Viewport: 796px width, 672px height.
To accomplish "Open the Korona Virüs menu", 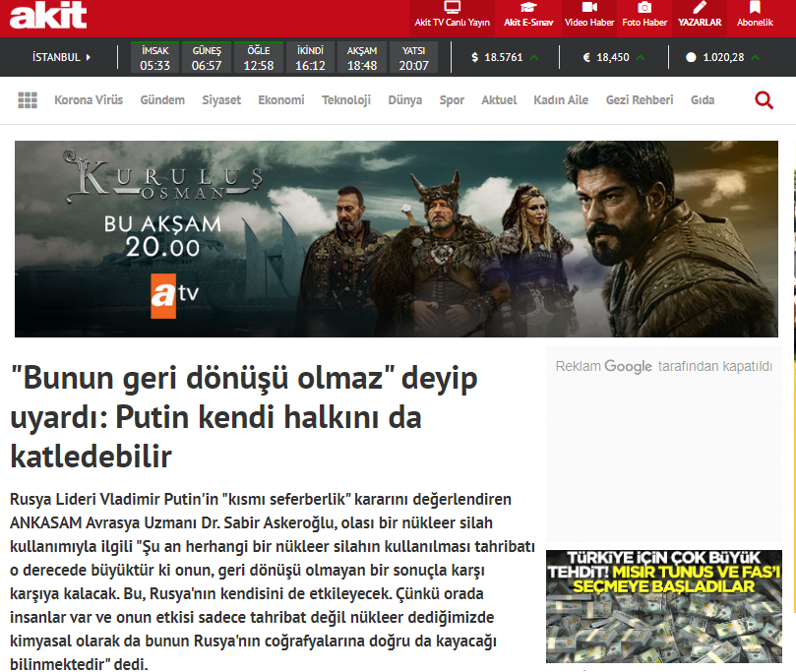I will coord(90,100).
